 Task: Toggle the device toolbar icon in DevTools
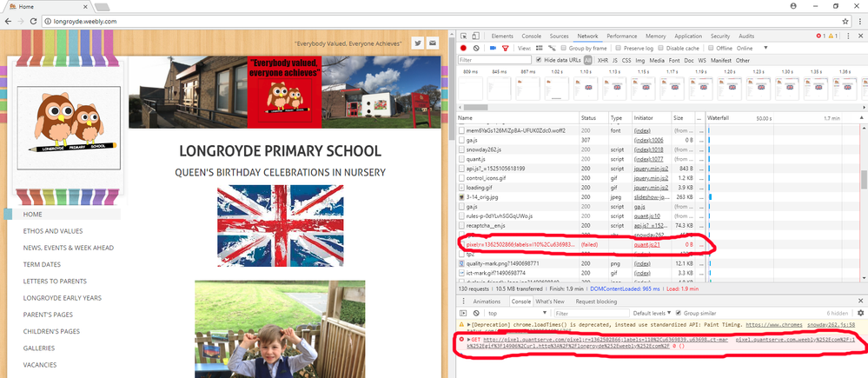point(475,36)
